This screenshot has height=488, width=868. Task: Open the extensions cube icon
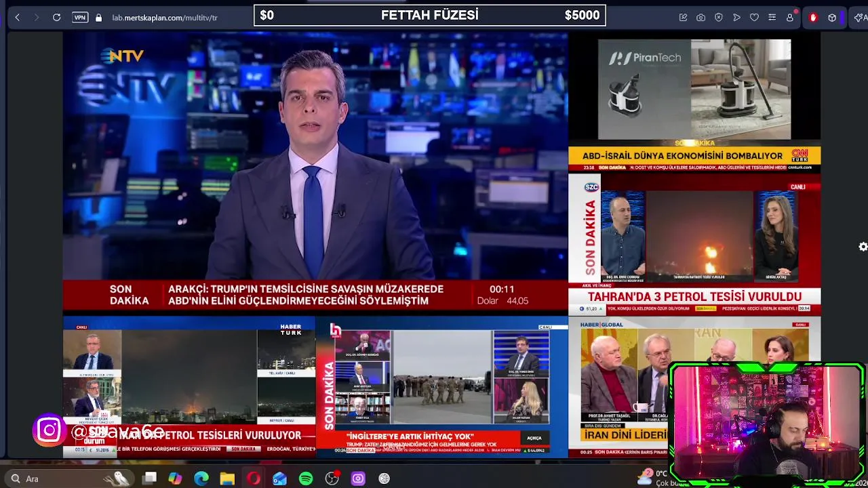(x=832, y=18)
